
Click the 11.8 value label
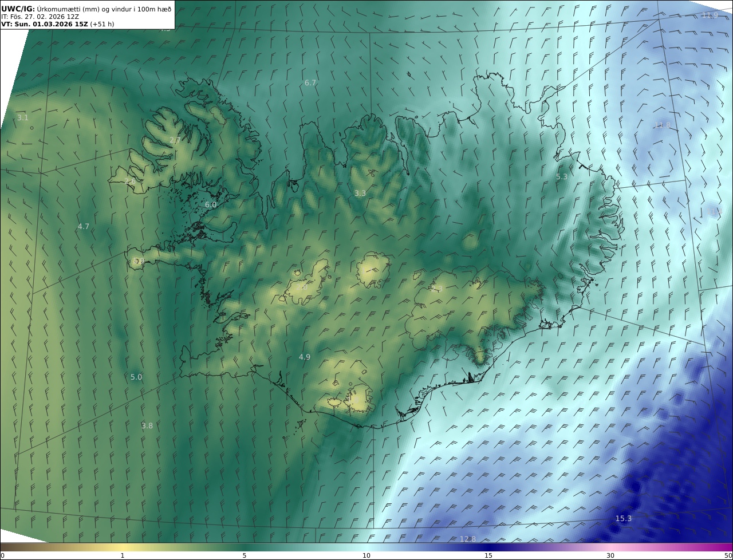pyautogui.click(x=662, y=125)
